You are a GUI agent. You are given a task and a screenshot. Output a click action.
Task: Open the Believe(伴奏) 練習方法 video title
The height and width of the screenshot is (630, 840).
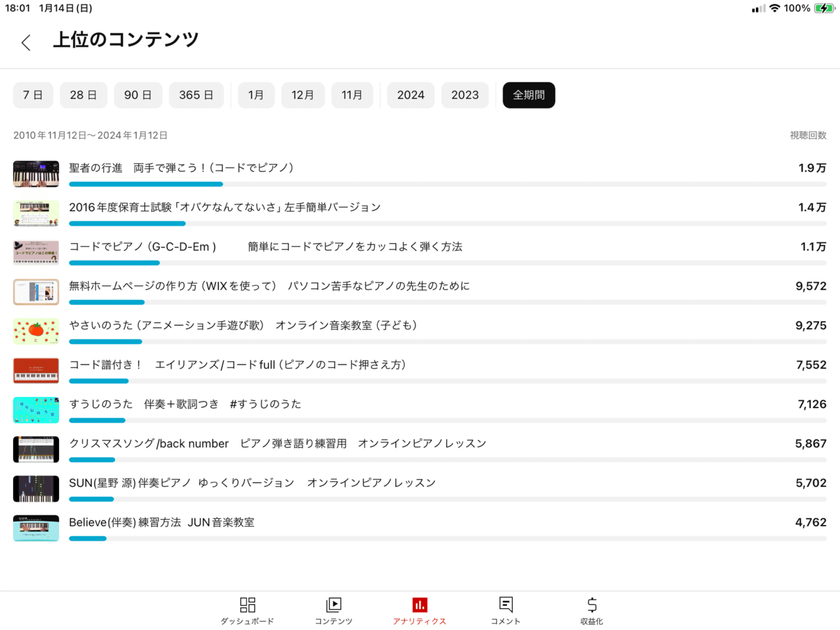(161, 522)
